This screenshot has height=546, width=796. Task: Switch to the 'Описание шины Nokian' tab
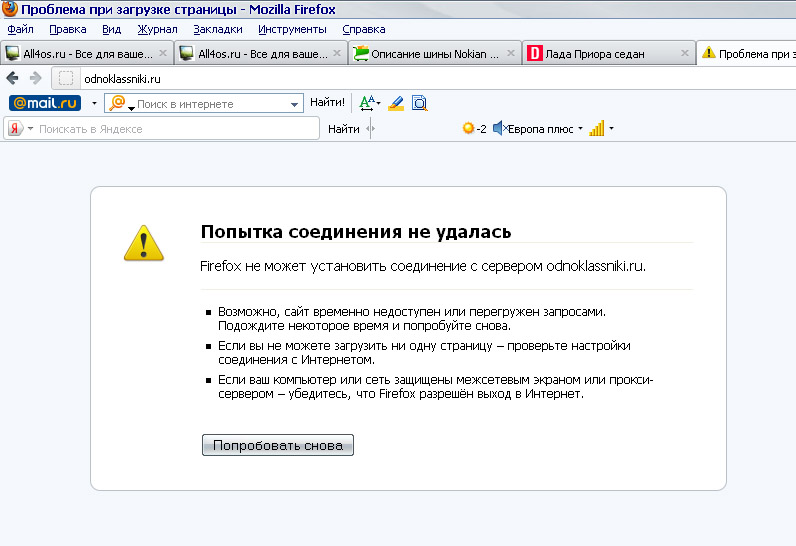(435, 53)
